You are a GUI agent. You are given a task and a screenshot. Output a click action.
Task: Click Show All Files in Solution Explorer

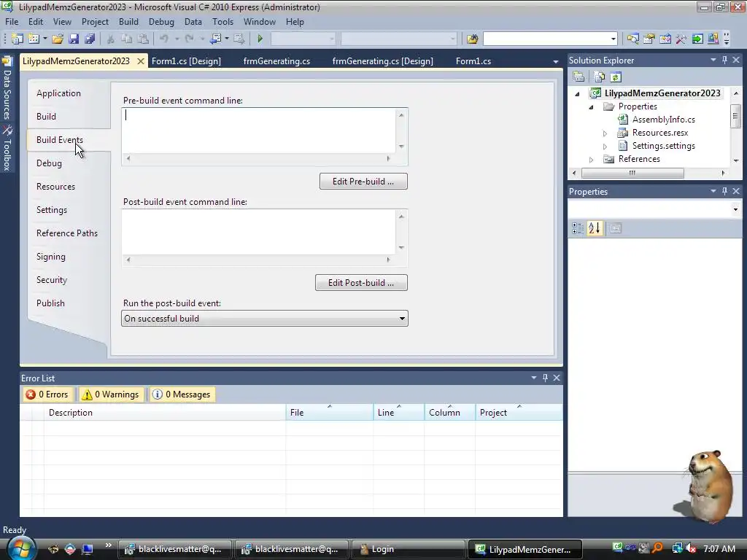tap(600, 77)
